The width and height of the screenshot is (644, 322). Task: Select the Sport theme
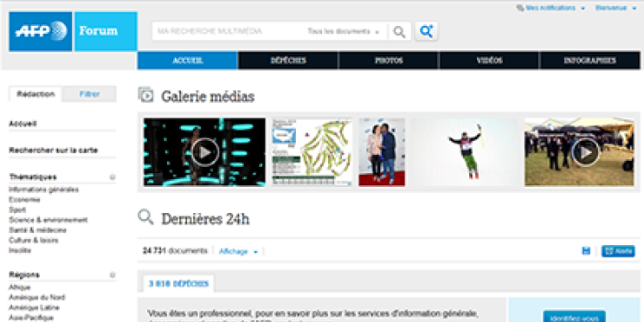tap(17, 209)
